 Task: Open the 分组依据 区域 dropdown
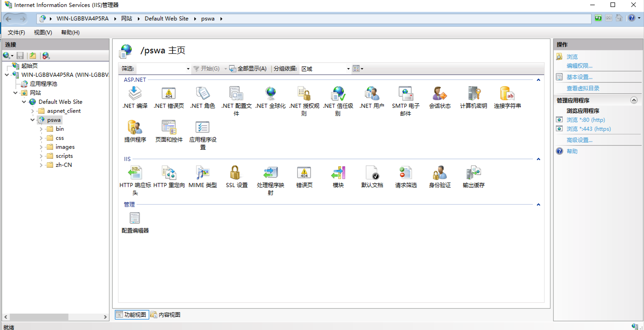pyautogui.click(x=348, y=68)
